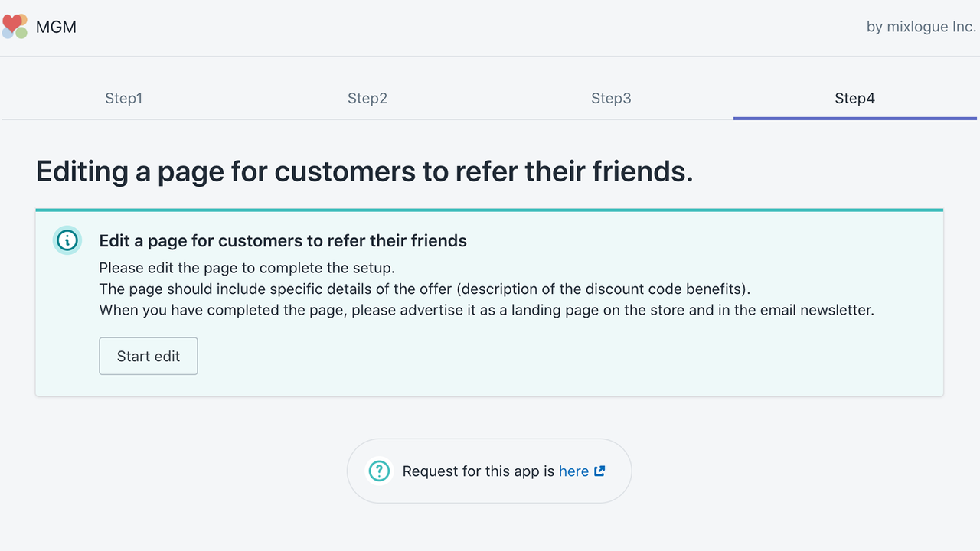Switch to the Step1 tab
This screenshot has height=551, width=980.
tap(124, 98)
